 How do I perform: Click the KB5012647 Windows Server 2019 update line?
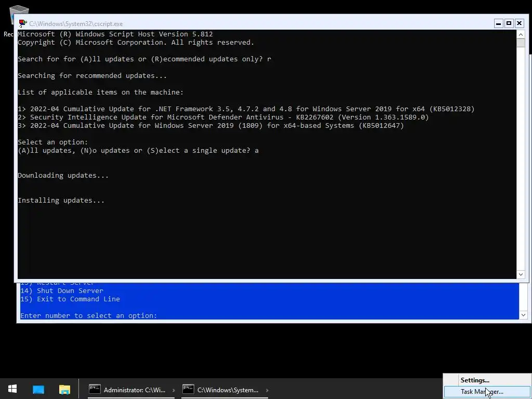point(211,126)
